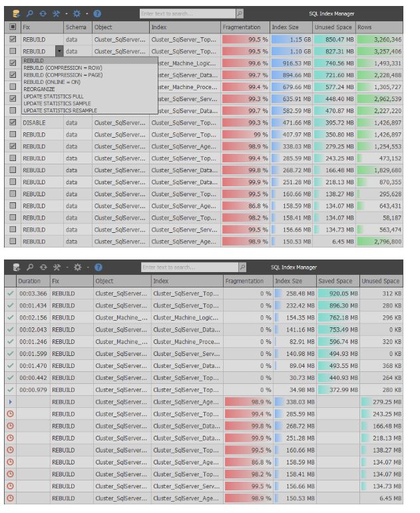Click the Unused Space header in bottom window
The width and height of the screenshot is (420, 513).
381,281
